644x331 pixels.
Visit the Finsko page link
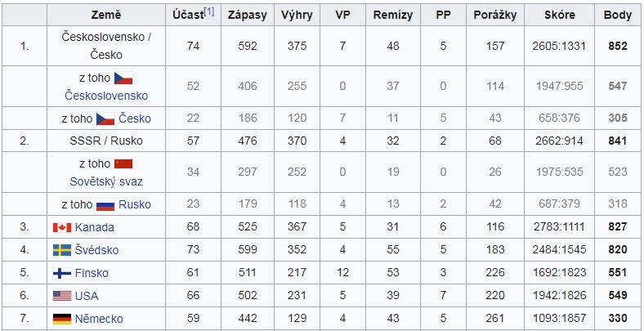[x=92, y=273]
